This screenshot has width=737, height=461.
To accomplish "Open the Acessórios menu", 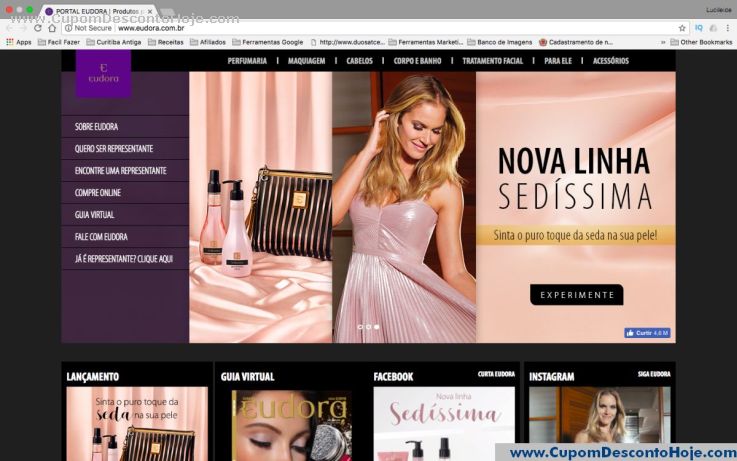I will [x=611, y=61].
